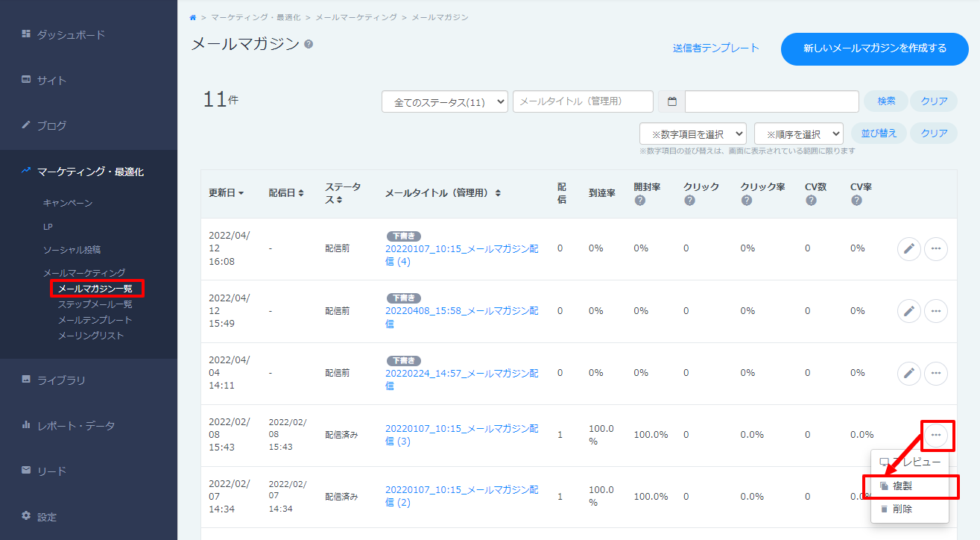Click the home icon in breadcrumb
Image resolution: width=980 pixels, height=540 pixels.
click(x=194, y=16)
